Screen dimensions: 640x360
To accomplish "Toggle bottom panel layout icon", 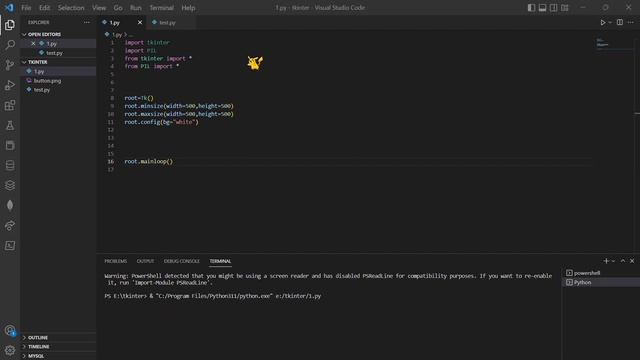I will [x=542, y=7].
